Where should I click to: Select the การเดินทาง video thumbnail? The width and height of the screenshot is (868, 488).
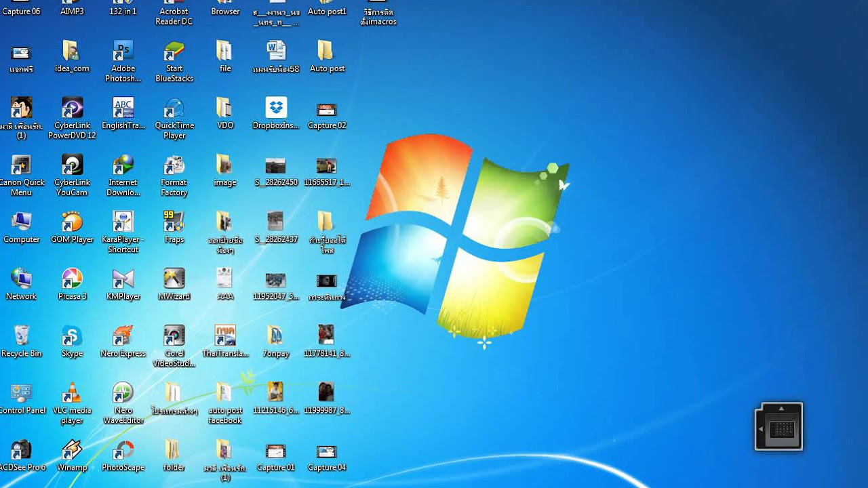327,279
